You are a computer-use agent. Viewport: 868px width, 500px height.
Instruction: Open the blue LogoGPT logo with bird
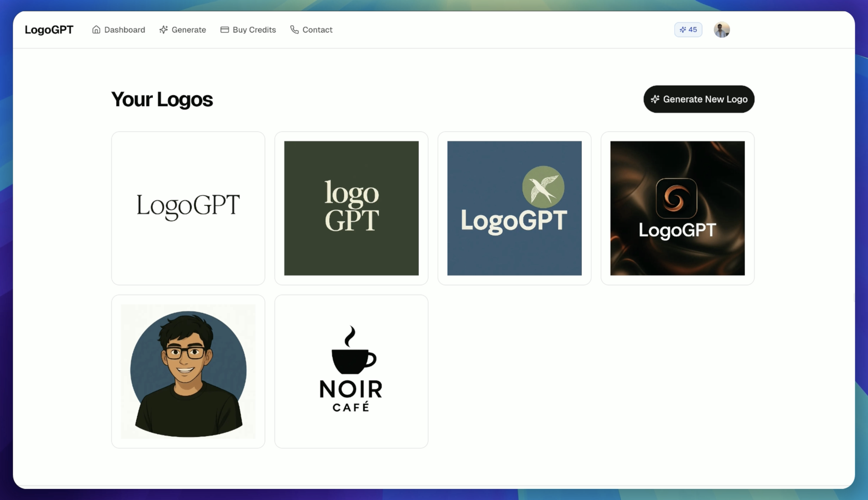(514, 208)
